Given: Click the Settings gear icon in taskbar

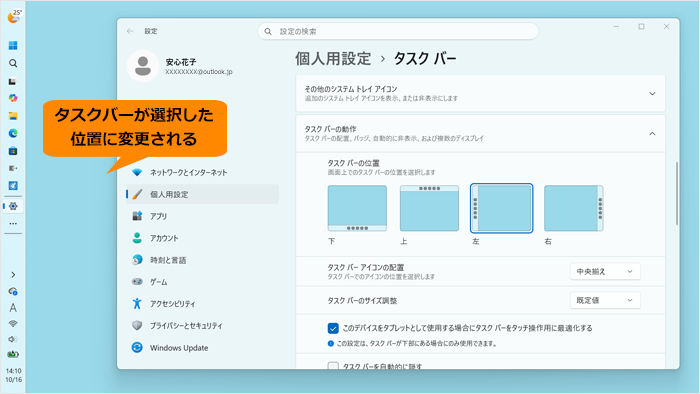Looking at the screenshot, I should (13, 206).
